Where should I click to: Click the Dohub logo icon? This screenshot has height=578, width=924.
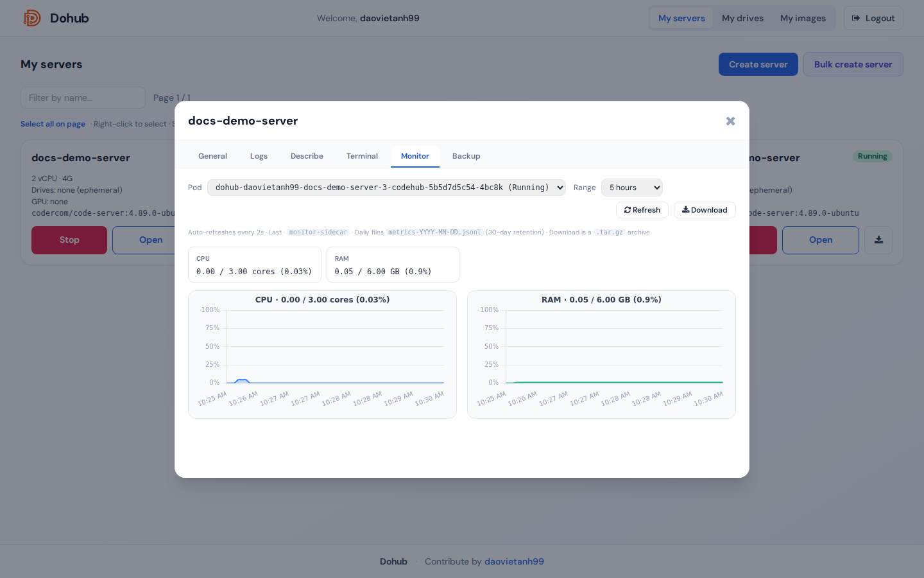32,18
